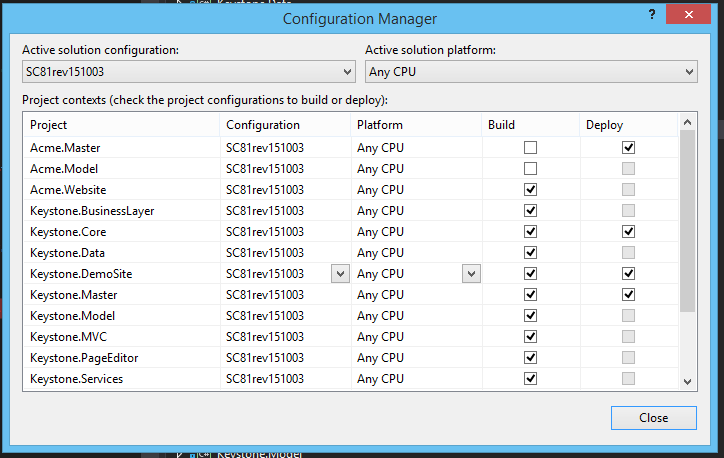Viewport: 724px width, 458px height.
Task: Open the Active solution platform dropdown
Action: click(531, 72)
